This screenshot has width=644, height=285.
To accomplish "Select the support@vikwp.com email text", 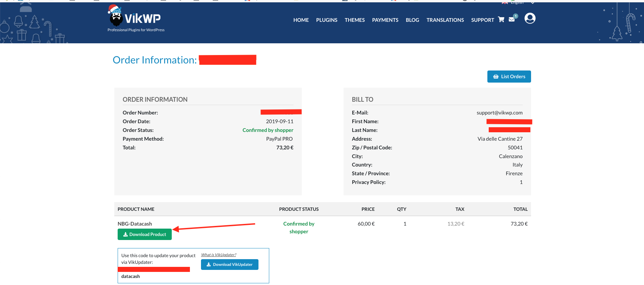I will 499,113.
